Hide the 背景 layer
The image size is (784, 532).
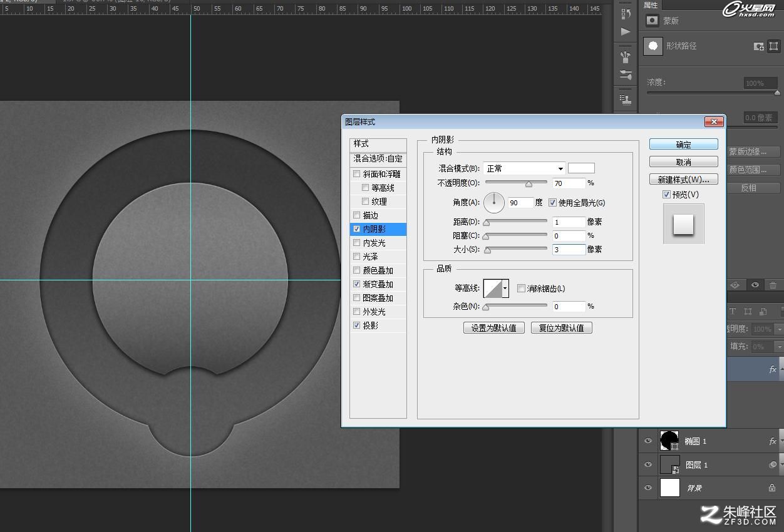click(x=648, y=488)
